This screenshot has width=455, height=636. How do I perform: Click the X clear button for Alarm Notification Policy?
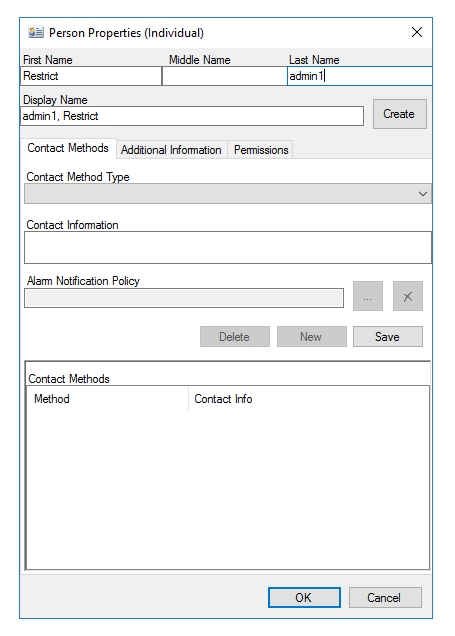tap(408, 297)
